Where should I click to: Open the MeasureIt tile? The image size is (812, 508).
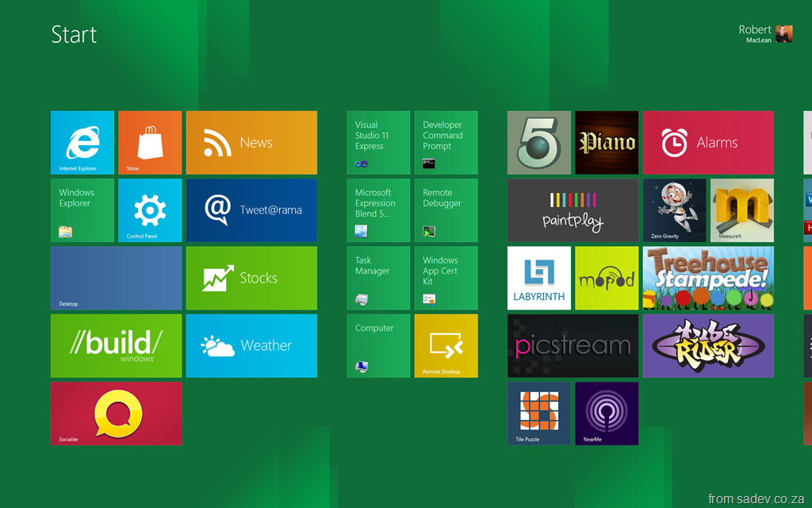pyautogui.click(x=742, y=210)
